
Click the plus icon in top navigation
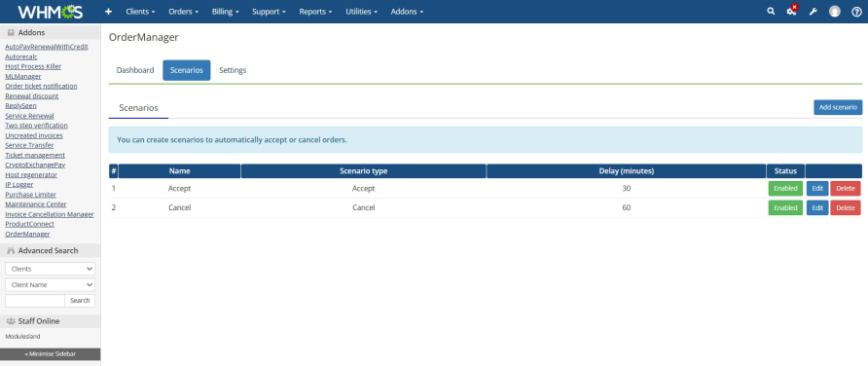click(x=108, y=12)
